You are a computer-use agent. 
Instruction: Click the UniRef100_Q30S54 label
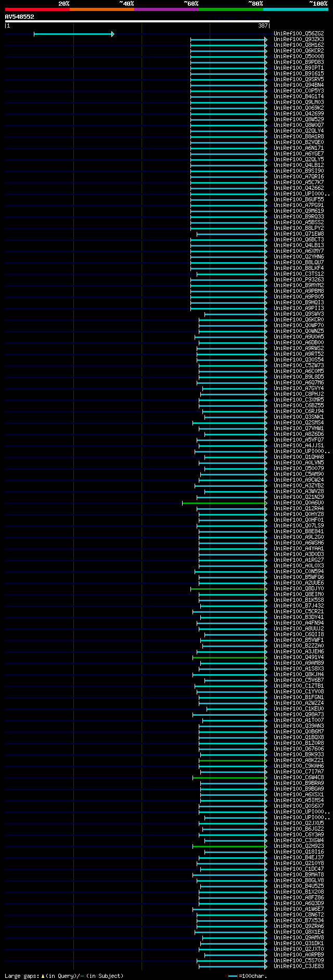299,360
